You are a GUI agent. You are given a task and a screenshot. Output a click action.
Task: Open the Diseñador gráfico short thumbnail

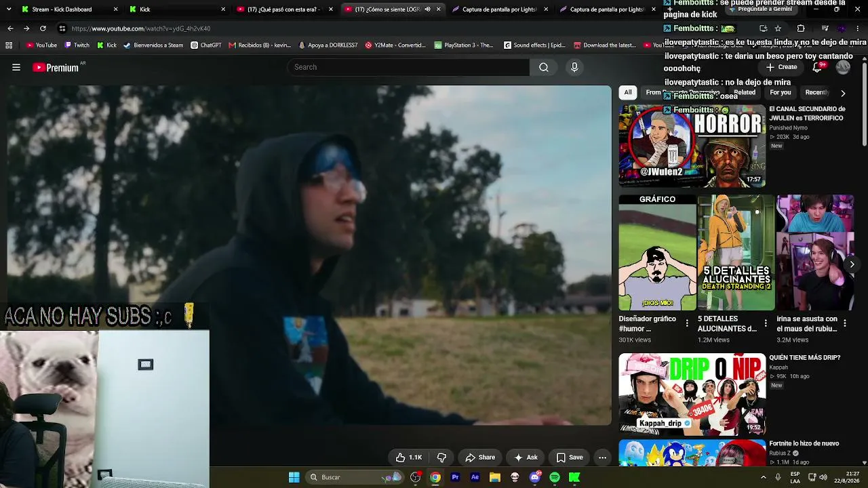coord(657,253)
